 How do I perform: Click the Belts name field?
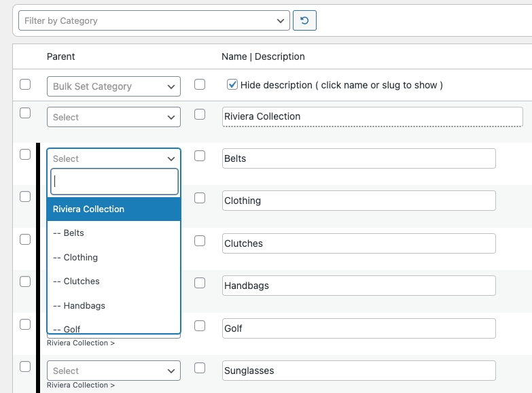(359, 158)
